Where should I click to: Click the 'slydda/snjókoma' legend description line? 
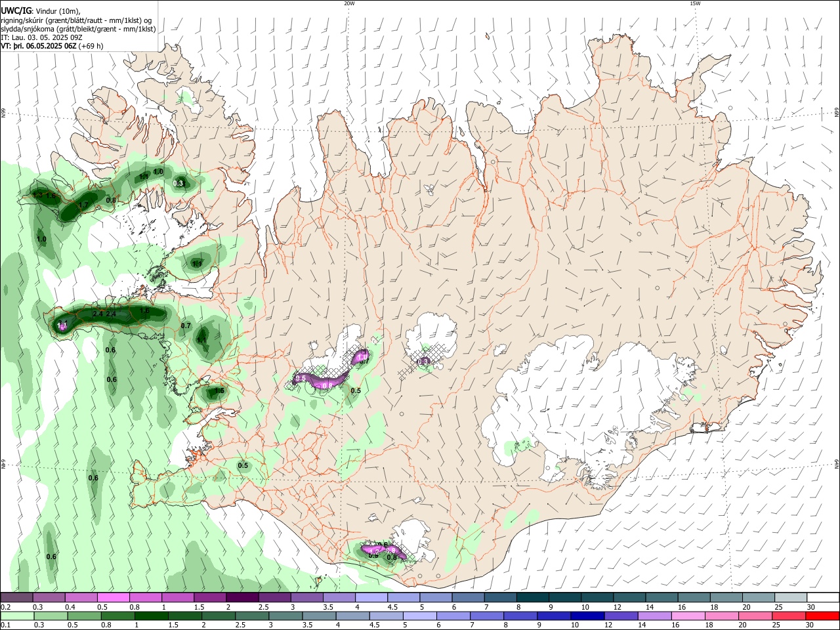point(78,29)
